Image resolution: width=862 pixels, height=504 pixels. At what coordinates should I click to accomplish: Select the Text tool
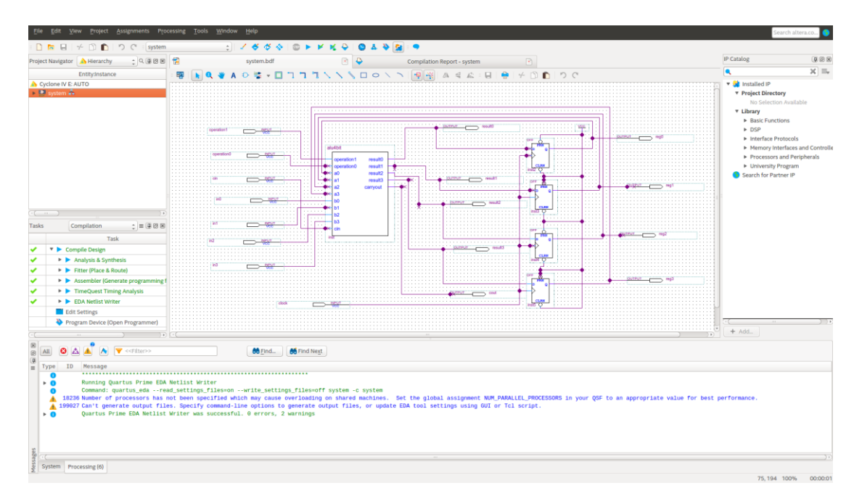tap(233, 75)
